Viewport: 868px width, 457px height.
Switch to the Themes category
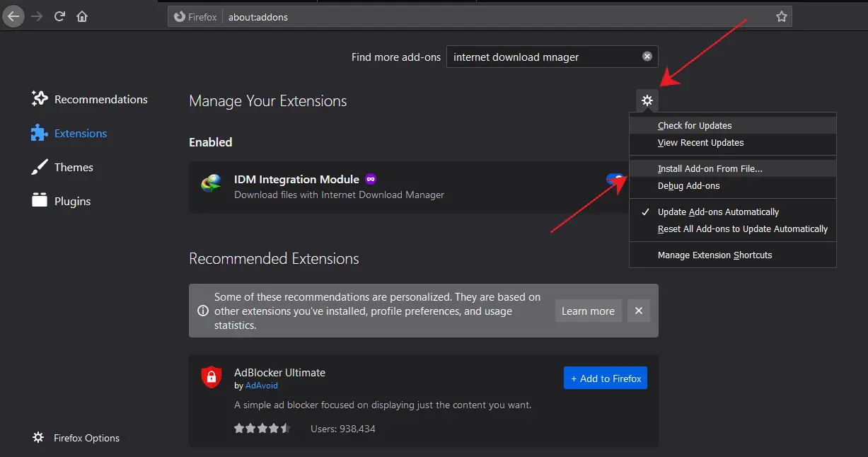[x=62, y=167]
